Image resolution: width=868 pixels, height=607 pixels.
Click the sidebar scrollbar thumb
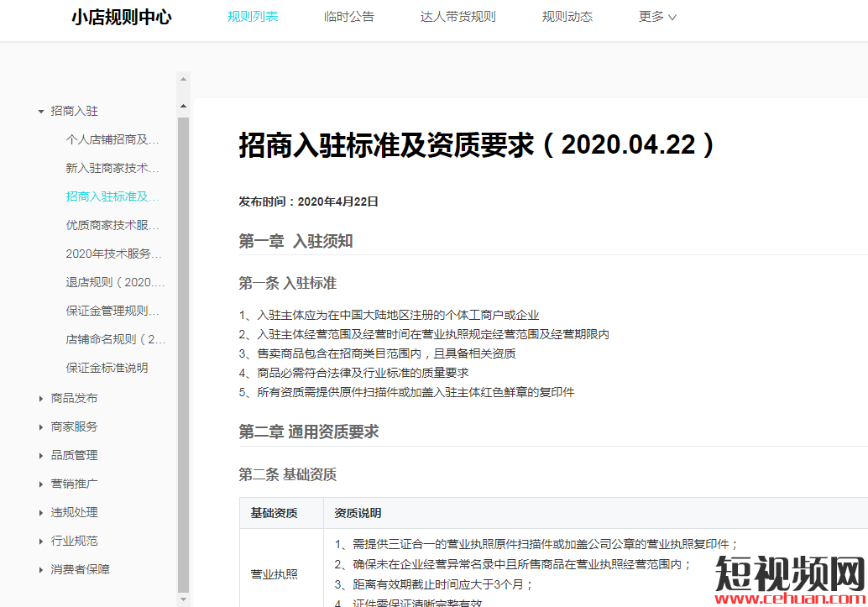183,354
